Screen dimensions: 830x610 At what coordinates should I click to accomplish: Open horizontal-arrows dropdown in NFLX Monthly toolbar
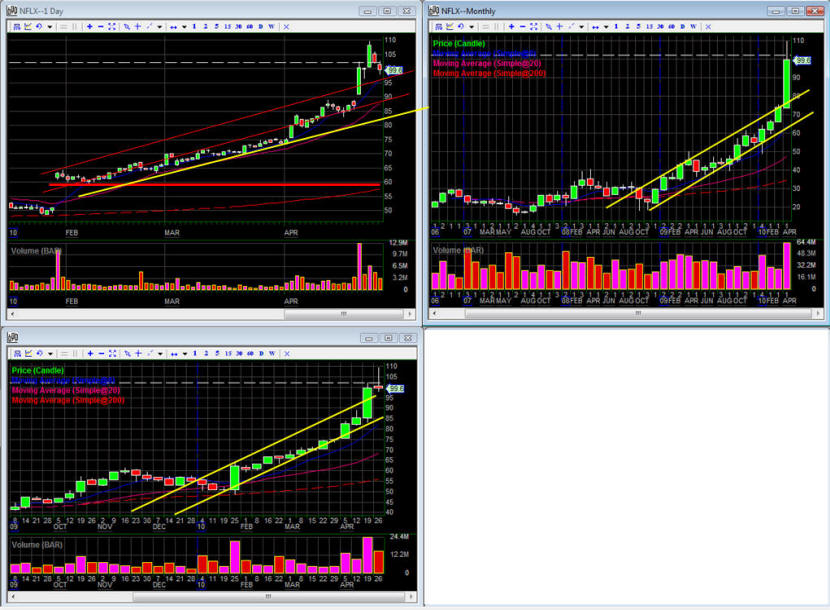point(606,26)
